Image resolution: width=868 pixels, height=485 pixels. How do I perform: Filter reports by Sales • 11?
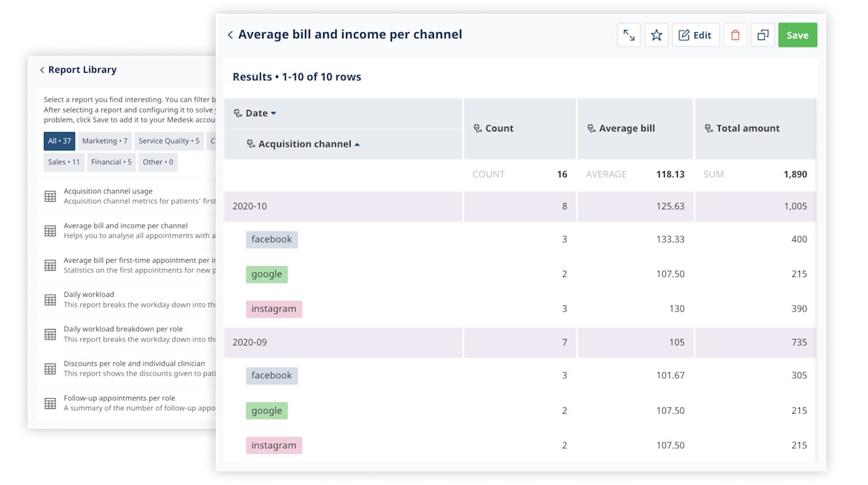(64, 162)
